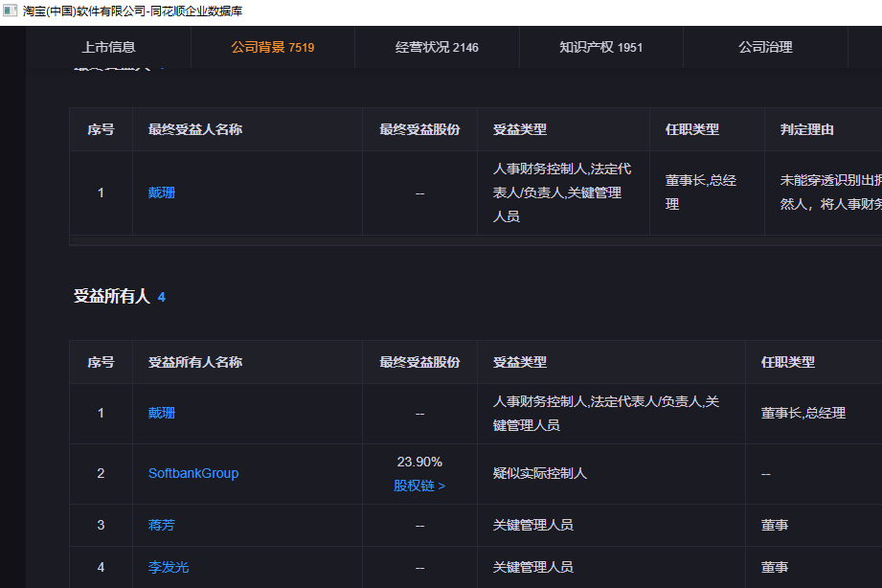Click the 受益所有人 section heading
The image size is (882, 588).
point(112,296)
